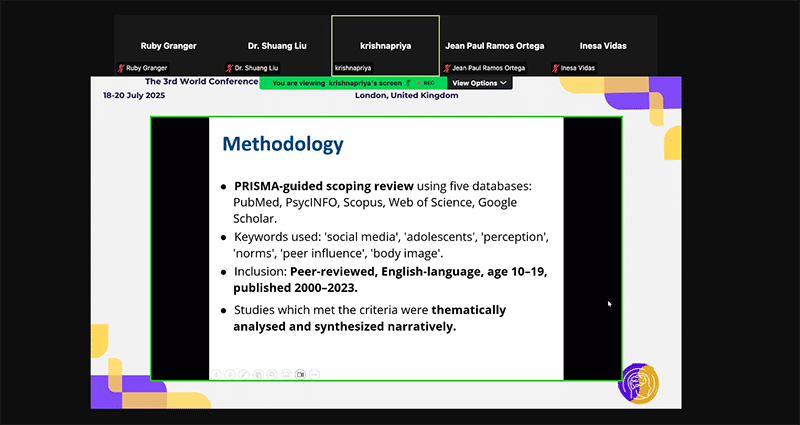Click the see all slides icon

pos(258,374)
